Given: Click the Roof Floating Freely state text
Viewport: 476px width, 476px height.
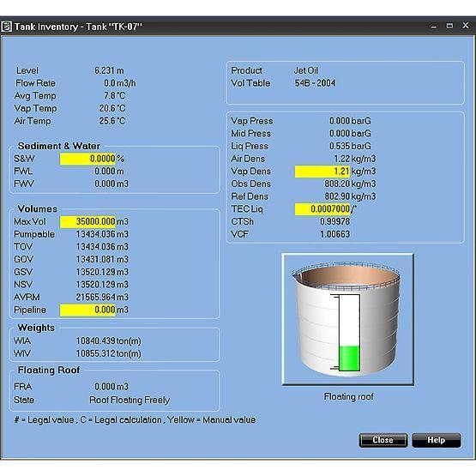Looking at the screenshot, I should click(130, 401).
